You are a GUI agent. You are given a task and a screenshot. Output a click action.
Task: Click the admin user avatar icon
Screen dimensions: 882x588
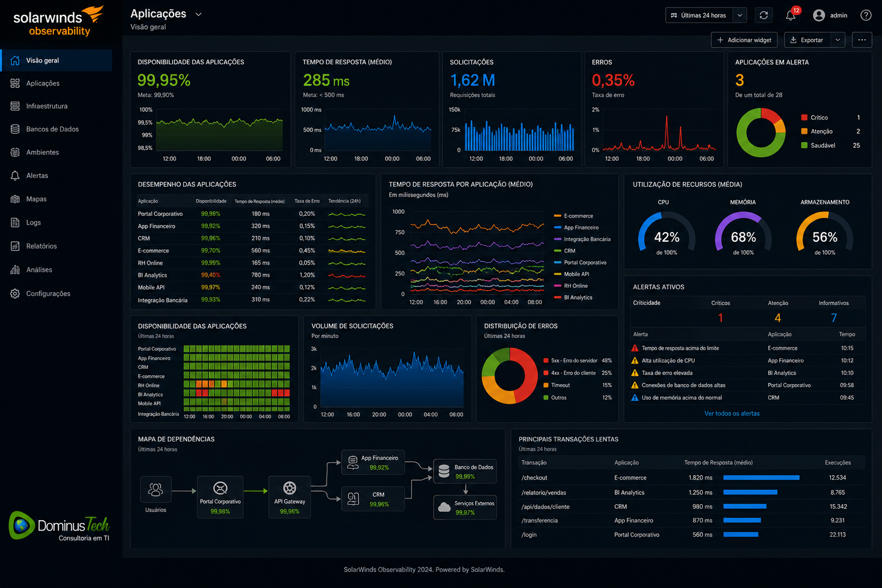(x=819, y=16)
